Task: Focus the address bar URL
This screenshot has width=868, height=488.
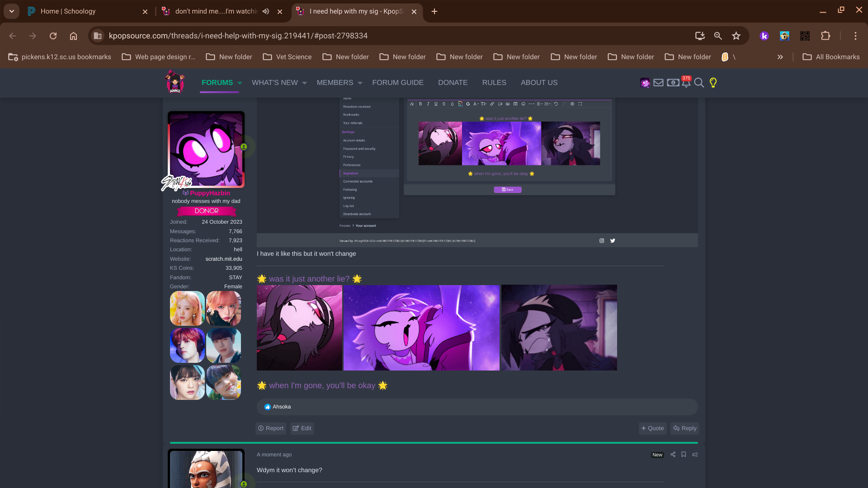Action: point(238,36)
